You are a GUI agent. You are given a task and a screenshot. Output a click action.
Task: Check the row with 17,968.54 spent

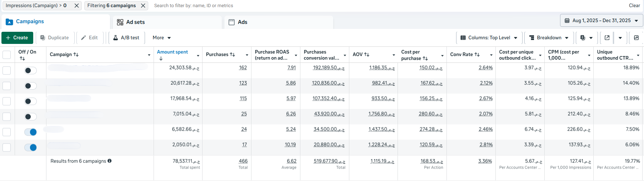[x=6, y=101]
